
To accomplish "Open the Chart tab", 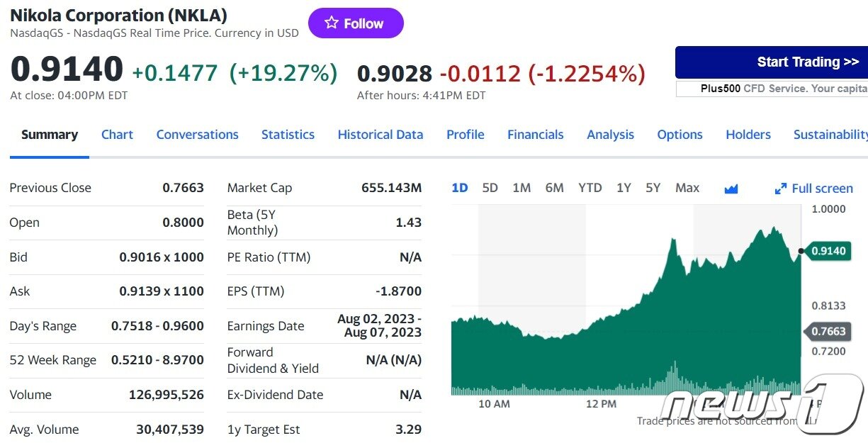I will 117,135.
